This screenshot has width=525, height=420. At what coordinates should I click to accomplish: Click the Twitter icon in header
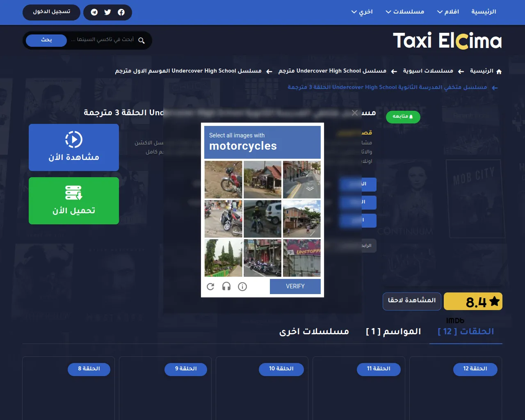click(x=107, y=12)
